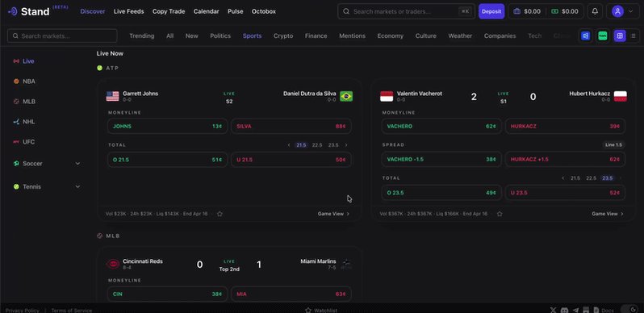Star the Johns vs Silva match
The width and height of the screenshot is (644, 313).
click(220, 214)
